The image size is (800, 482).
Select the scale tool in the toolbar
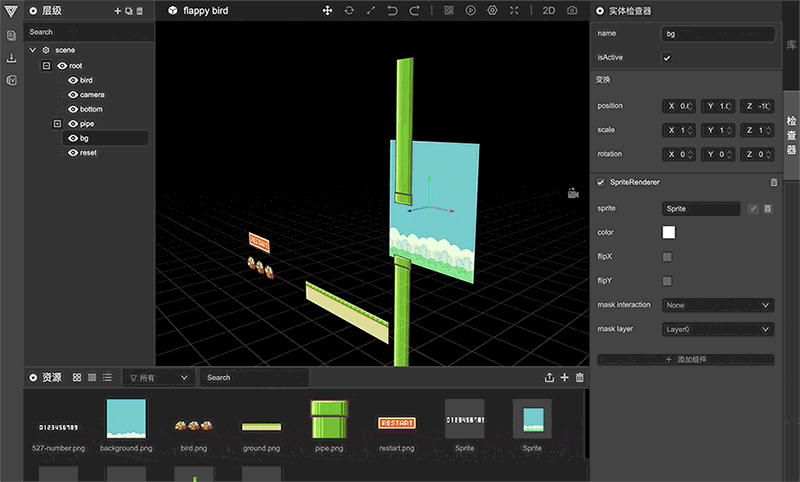click(x=371, y=11)
